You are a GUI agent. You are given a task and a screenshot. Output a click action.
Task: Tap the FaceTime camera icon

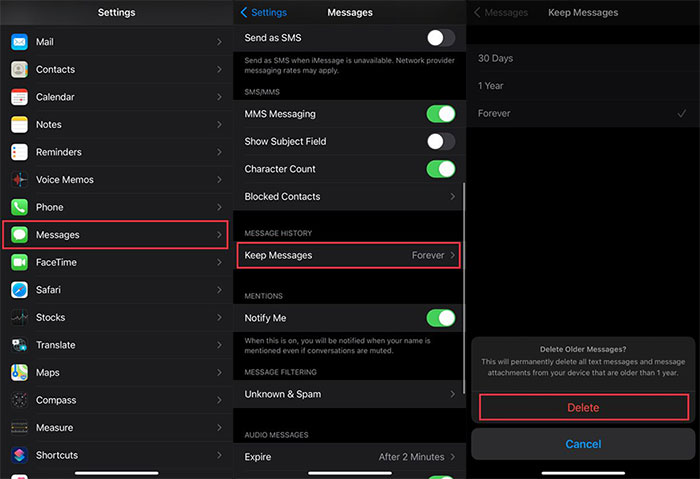pos(19,262)
